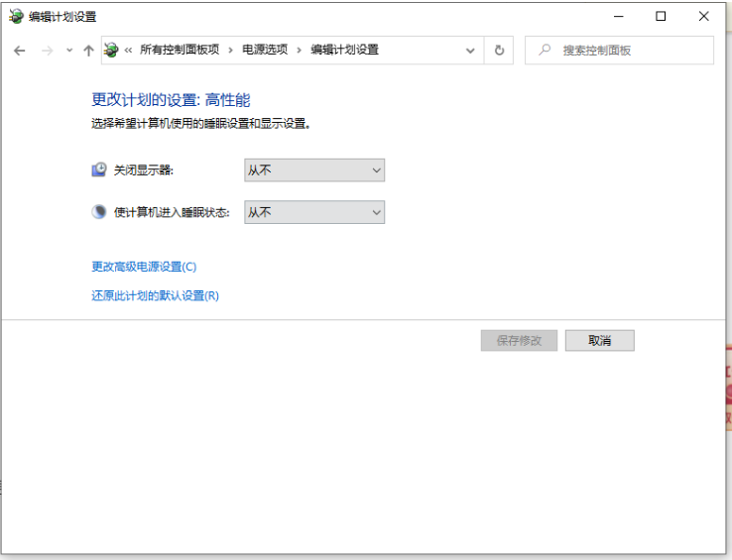Click the moon icon beside 使计算机进入睡眠状态
732x560 pixels.
(x=99, y=212)
